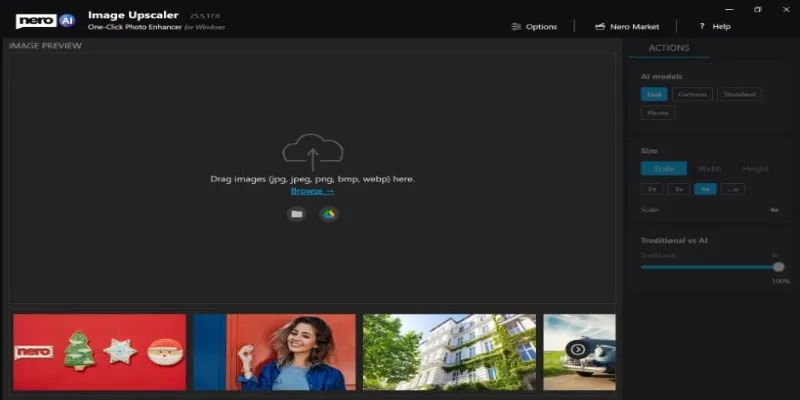This screenshot has width=800, height=400.
Task: Select the Standard AI model
Action: [x=739, y=94]
